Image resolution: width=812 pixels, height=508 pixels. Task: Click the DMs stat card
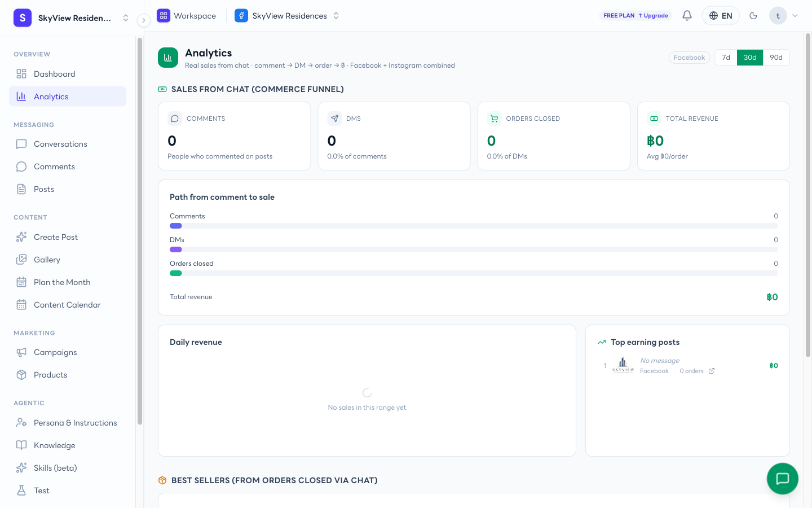tap(394, 136)
